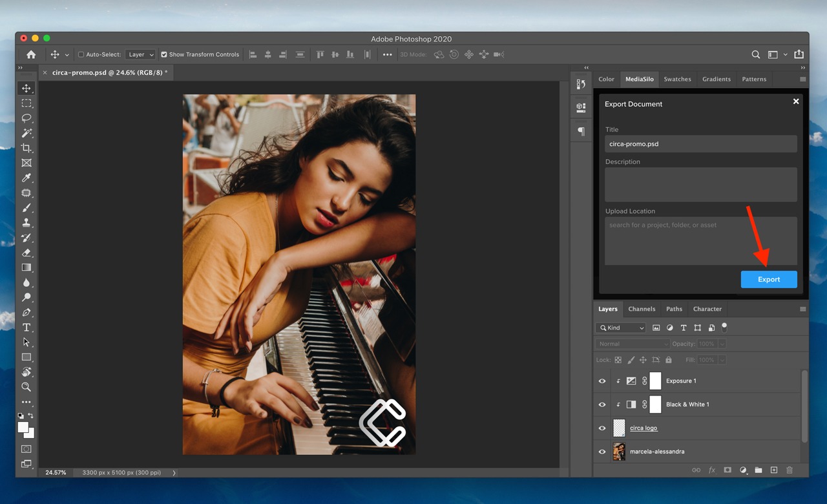Image resolution: width=827 pixels, height=504 pixels.
Task: Click the circa logo layer name link
Action: coord(644,428)
